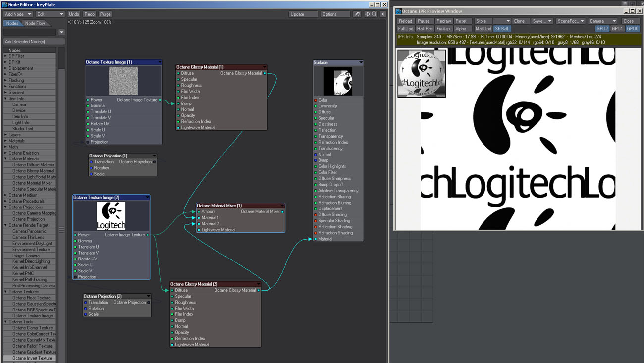
Task: Switch to the Node Flow tab
Action: 35,23
